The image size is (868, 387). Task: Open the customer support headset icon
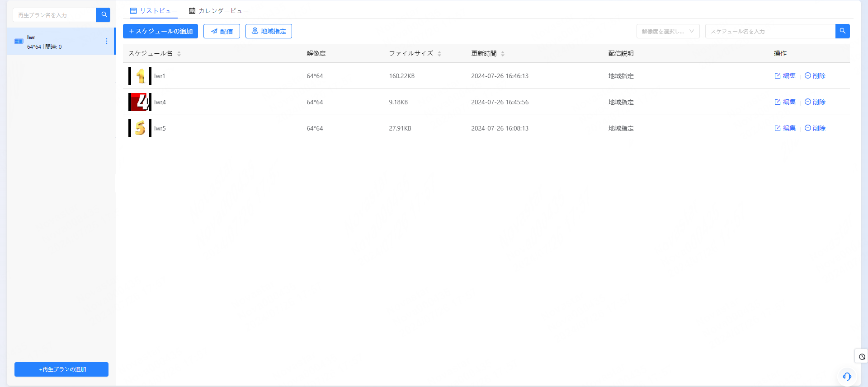[x=847, y=376]
